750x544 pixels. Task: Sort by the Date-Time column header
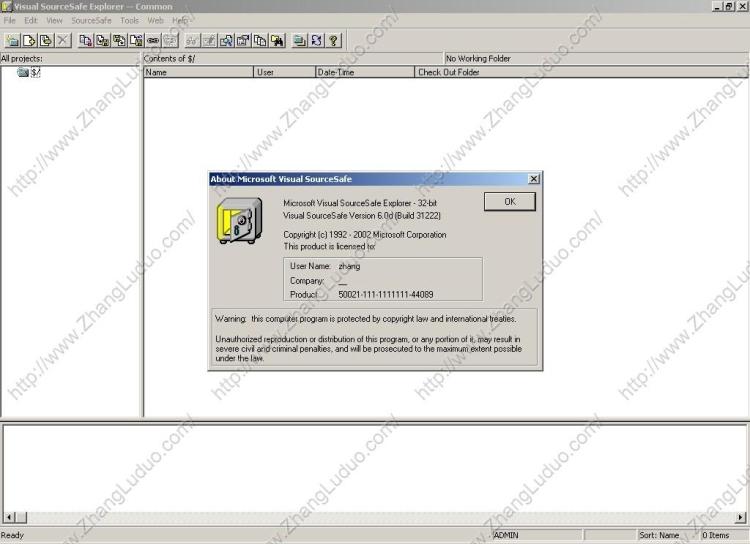pos(365,72)
